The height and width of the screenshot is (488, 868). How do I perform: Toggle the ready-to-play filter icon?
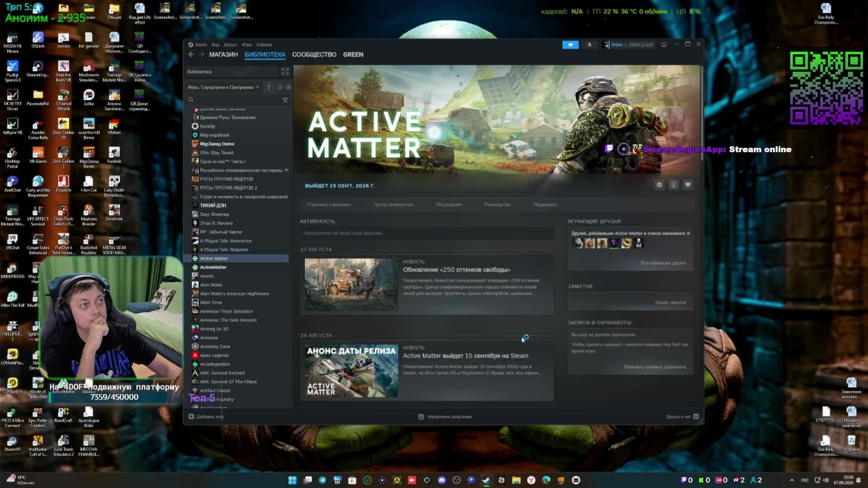[x=288, y=87]
